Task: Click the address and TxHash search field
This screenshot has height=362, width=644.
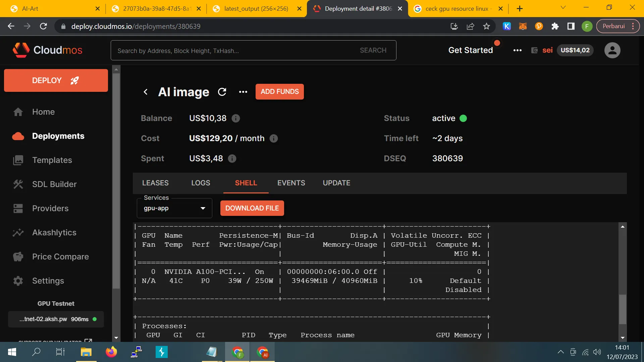Action: point(235,51)
